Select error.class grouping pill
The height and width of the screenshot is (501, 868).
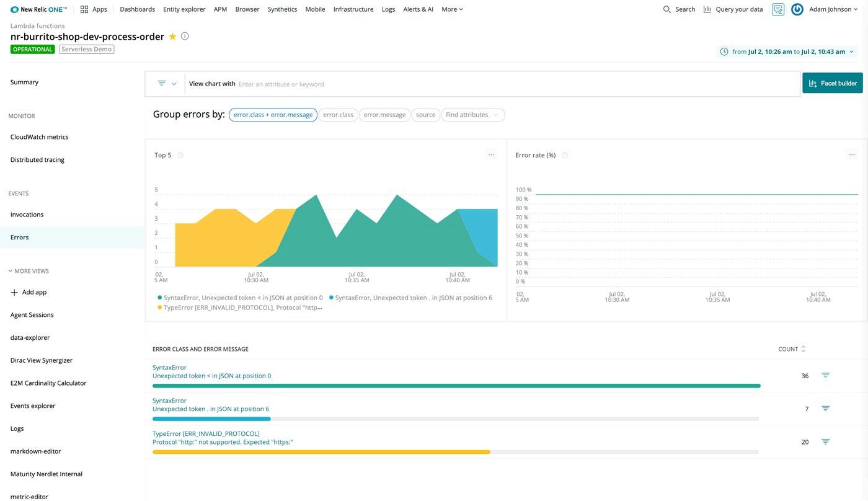click(338, 115)
